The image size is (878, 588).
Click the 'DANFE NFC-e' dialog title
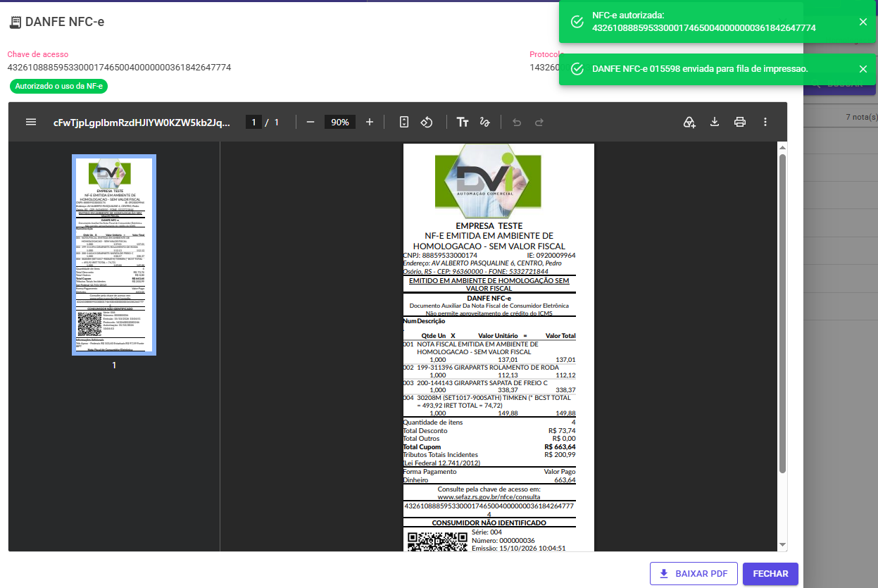[65, 22]
